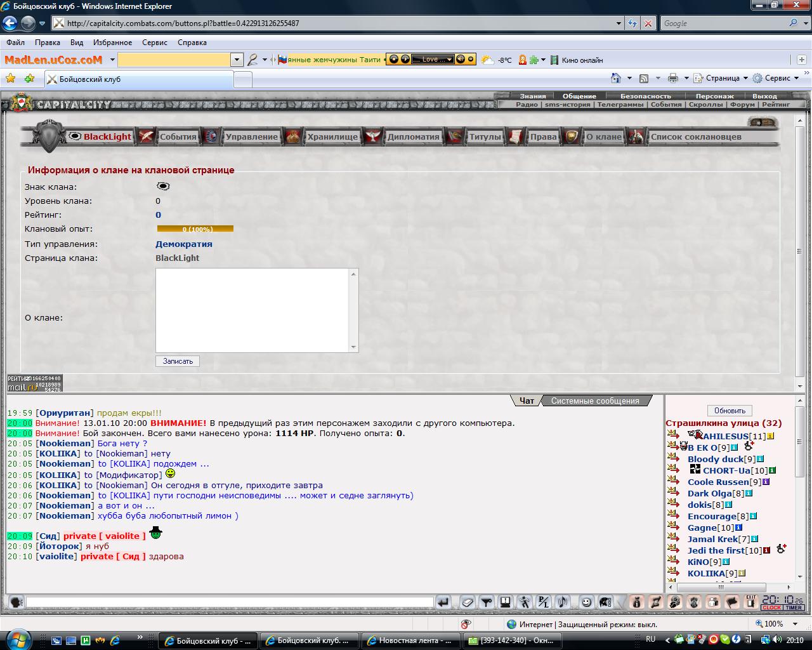Click the info icon next to Gagne
Viewport: 812px width, 650px height.
(x=738, y=527)
